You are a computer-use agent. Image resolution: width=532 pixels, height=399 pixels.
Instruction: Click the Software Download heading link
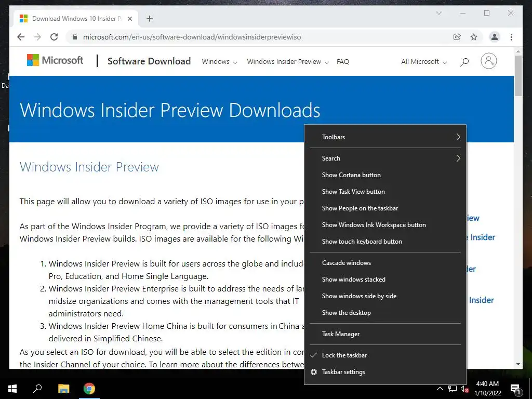pos(149,61)
